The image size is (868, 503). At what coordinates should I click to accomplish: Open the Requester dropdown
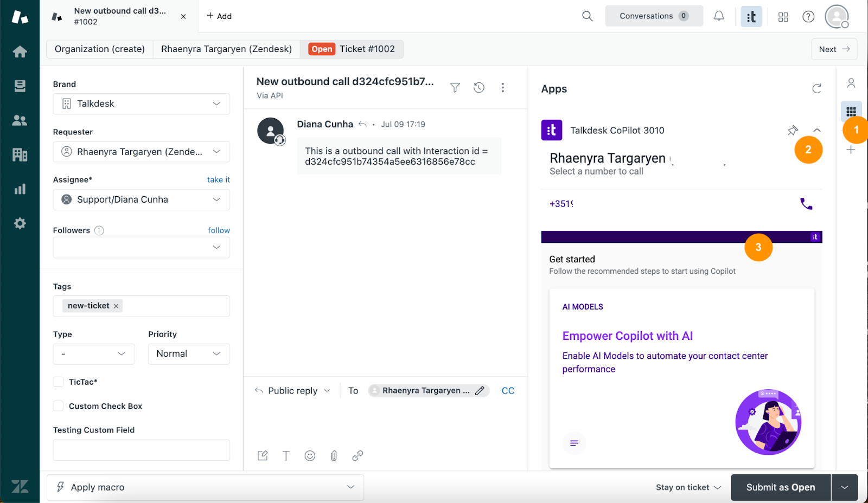tap(142, 152)
